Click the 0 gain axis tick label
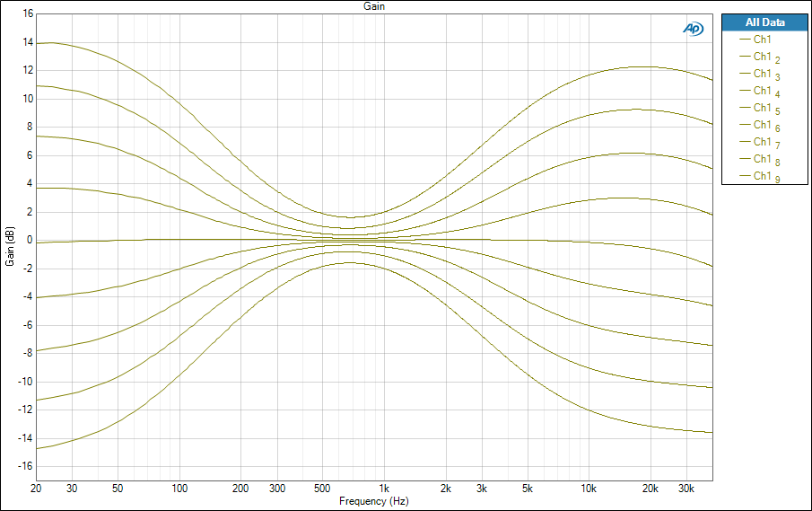Viewport: 812px width, 511px height. (30, 240)
